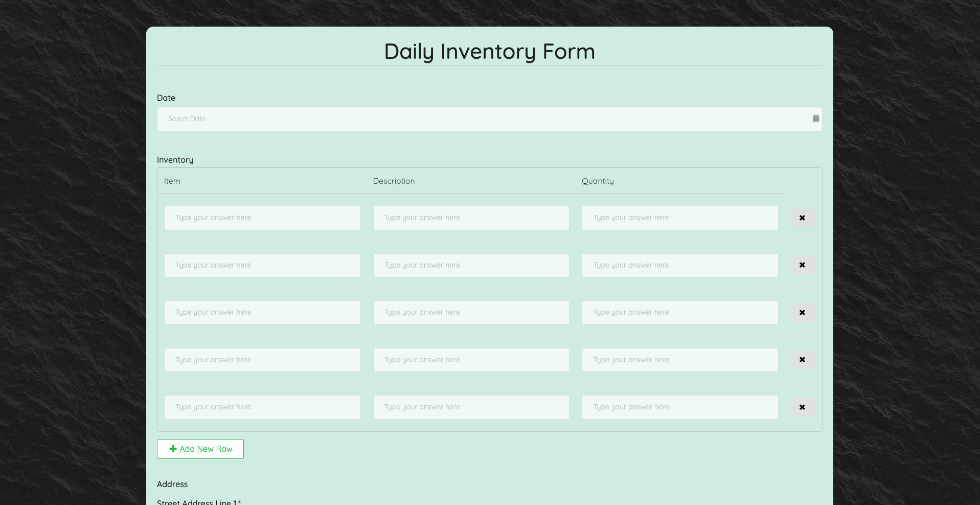
Task: Click the Quantity field in the fifth row
Action: pyautogui.click(x=679, y=407)
